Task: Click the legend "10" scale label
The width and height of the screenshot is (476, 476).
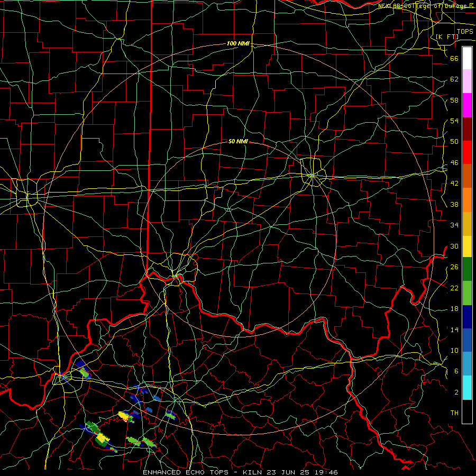Action: point(454,350)
